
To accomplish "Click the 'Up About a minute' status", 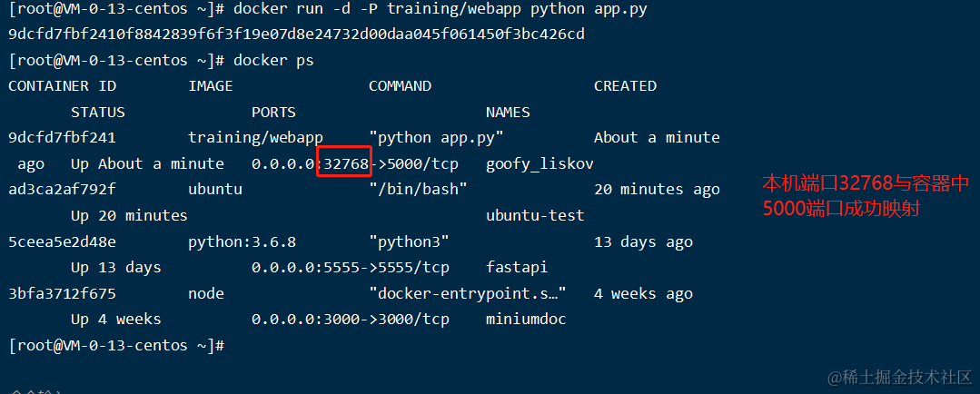I will (x=147, y=164).
